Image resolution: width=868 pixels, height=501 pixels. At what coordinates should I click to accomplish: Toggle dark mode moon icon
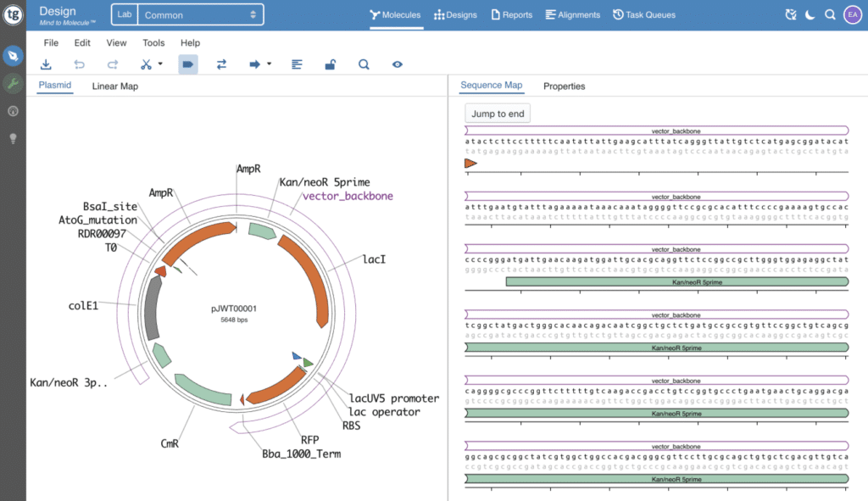810,15
